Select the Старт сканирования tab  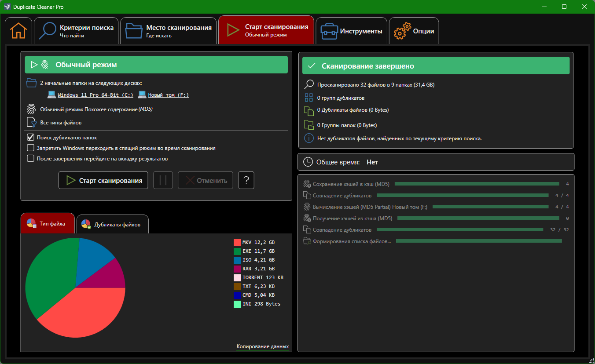[x=266, y=30]
